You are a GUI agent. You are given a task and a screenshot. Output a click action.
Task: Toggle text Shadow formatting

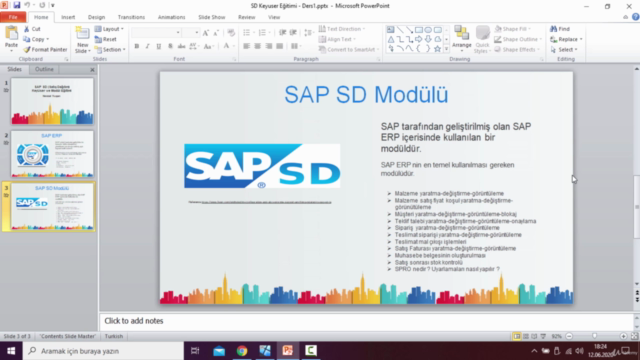coord(170,46)
